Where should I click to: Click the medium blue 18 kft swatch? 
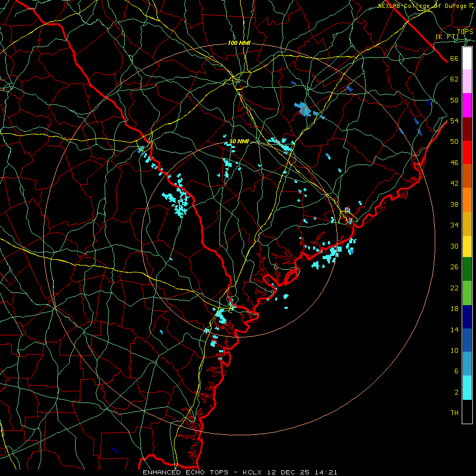[x=467, y=340]
